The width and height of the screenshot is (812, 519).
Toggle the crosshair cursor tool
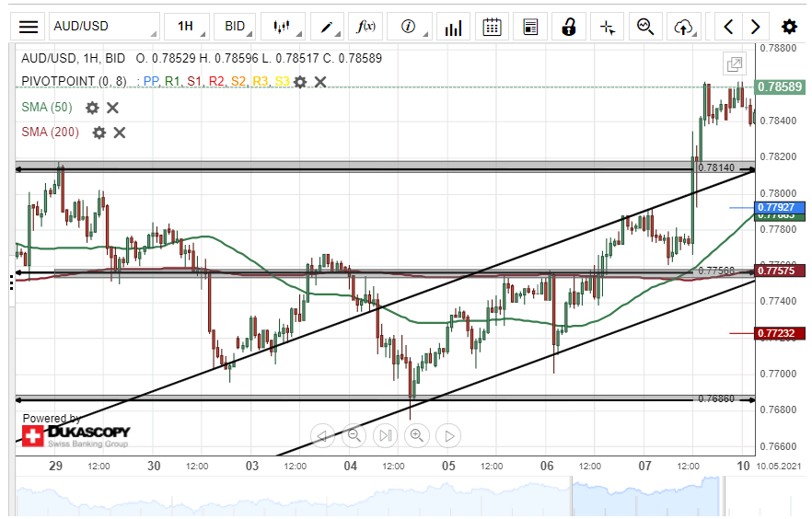coord(607,27)
